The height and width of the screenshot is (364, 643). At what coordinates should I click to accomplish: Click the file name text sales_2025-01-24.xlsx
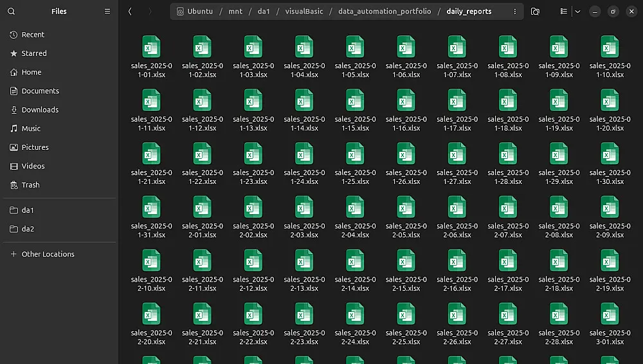coord(304,177)
